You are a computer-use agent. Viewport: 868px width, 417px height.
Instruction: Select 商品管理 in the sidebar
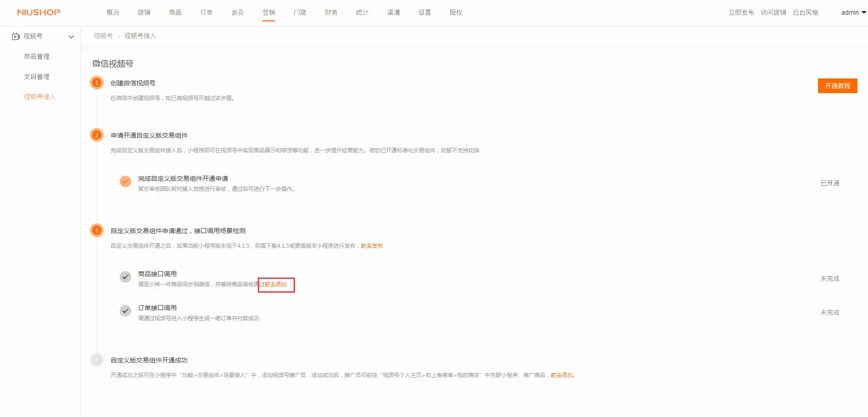pos(37,56)
